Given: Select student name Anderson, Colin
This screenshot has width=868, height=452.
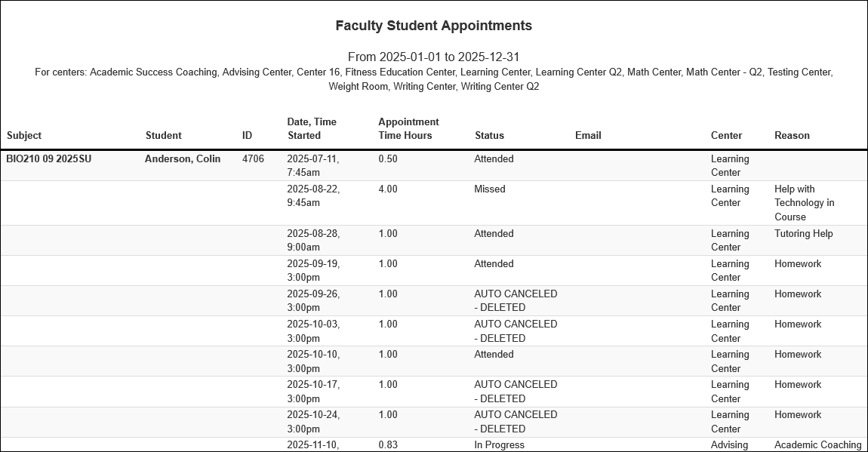Looking at the screenshot, I should pos(183,159).
